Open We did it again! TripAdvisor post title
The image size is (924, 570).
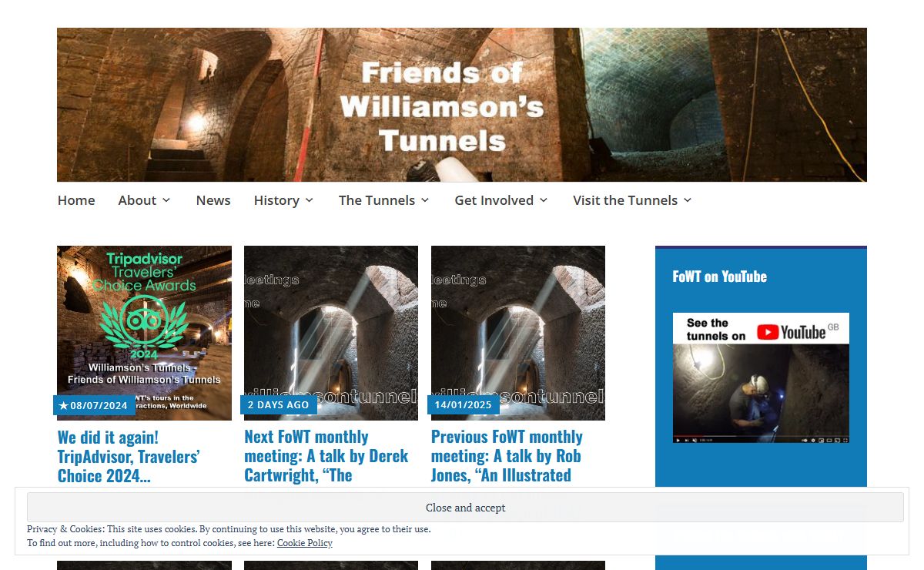pyautogui.click(x=129, y=457)
